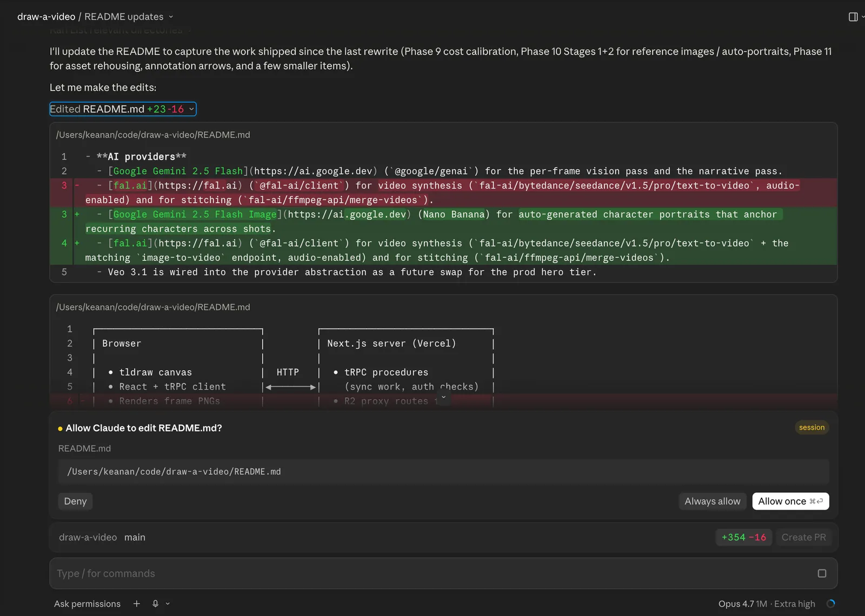The image size is (865, 616).
Task: Click the tRPC procedures diagram line
Action: pyautogui.click(x=386, y=372)
